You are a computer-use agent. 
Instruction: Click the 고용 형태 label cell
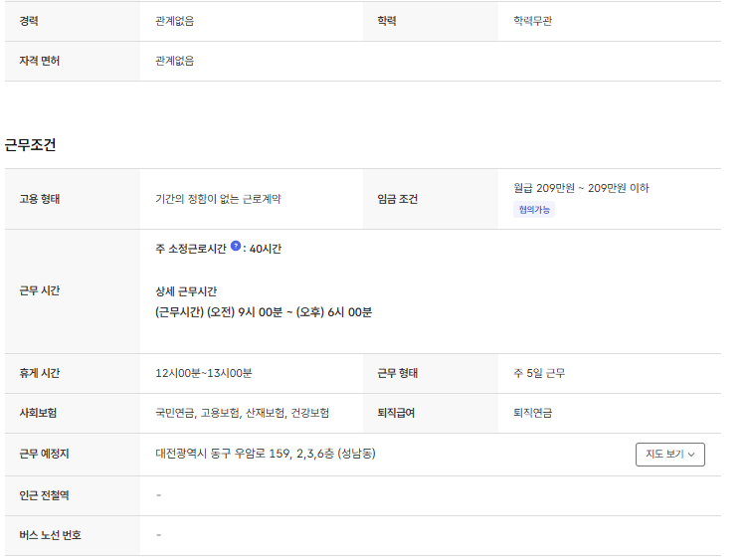(x=40, y=199)
